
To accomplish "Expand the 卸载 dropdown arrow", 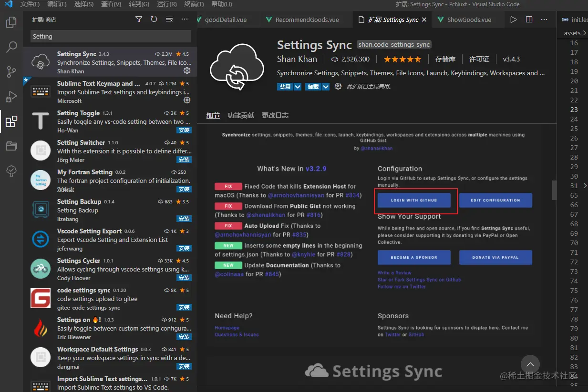I will pyautogui.click(x=326, y=87).
